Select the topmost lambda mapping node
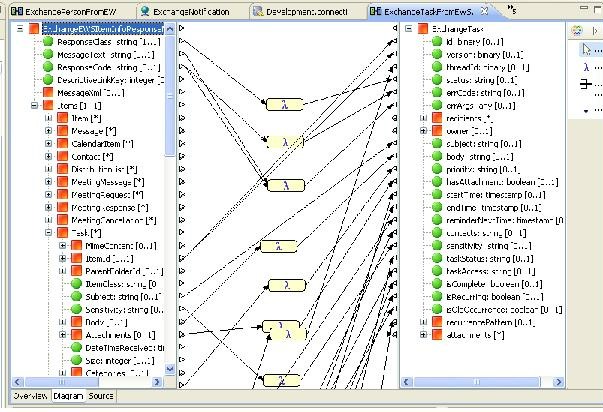 286,104
